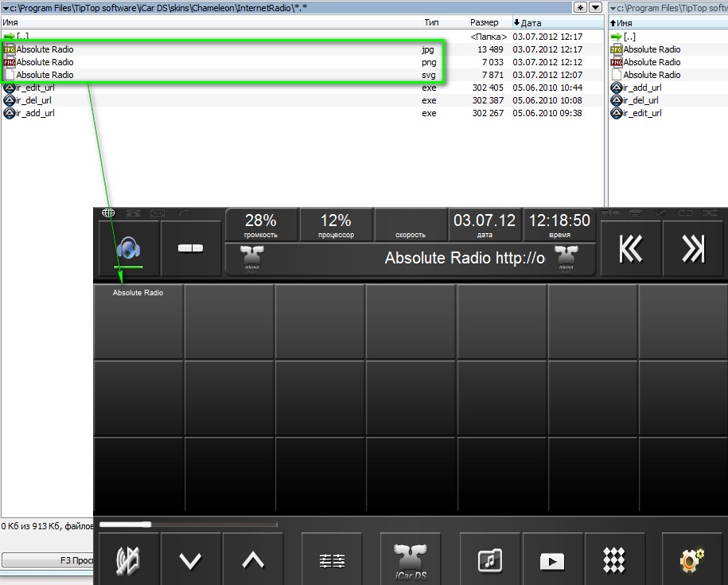The width and height of the screenshot is (728, 585).
Task: Select the Absolute Radio station tile
Action: 138,322
